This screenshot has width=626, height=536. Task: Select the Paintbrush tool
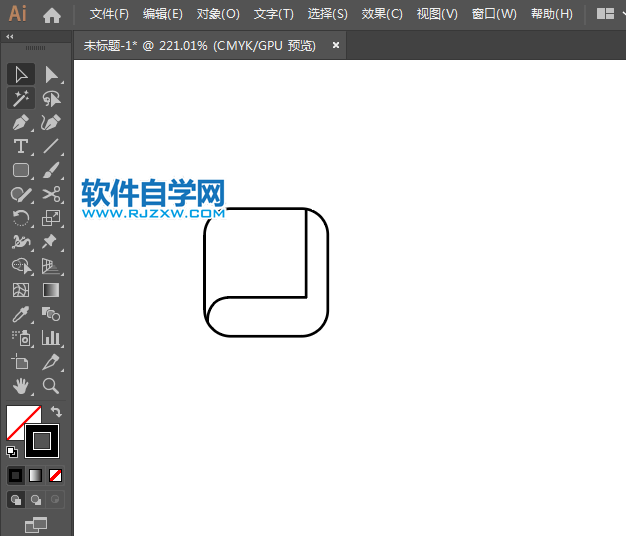click(x=51, y=170)
